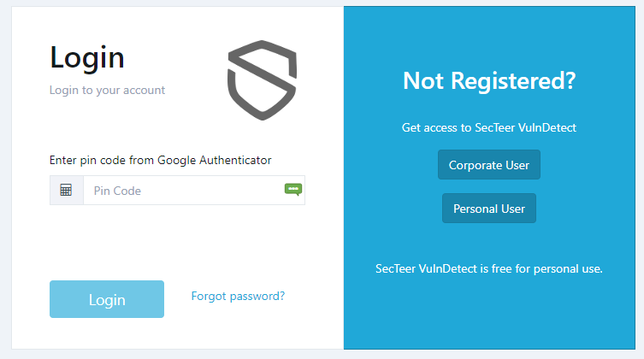This screenshot has width=644, height=359.
Task: Click 'Get access to SecTeer VulnDetect' text
Action: point(488,127)
